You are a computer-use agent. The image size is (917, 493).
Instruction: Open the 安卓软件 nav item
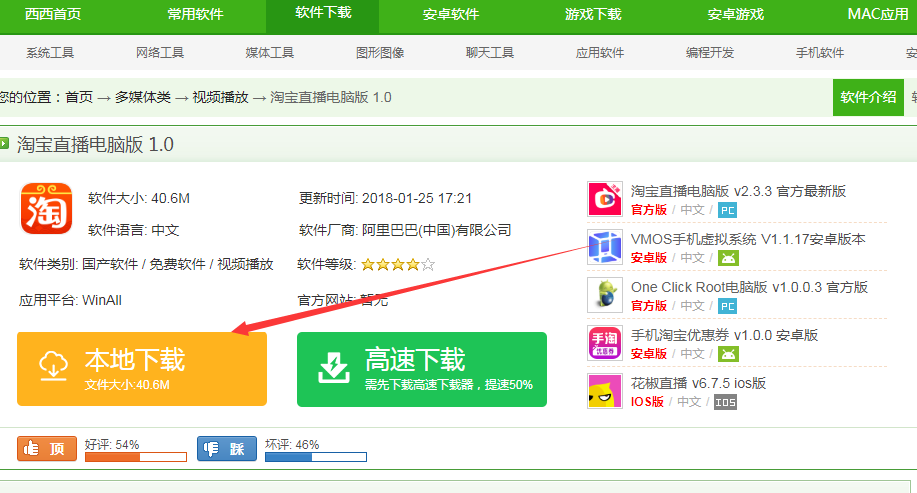pyautogui.click(x=451, y=14)
